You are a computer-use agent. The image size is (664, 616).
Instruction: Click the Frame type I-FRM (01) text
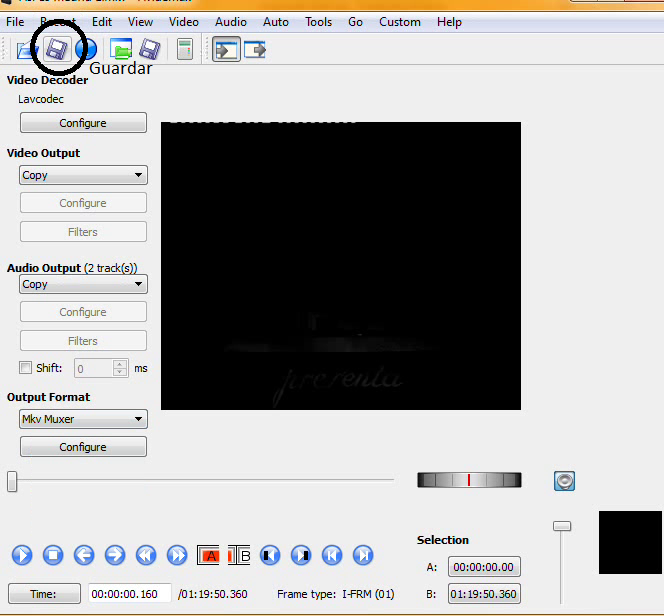point(336,594)
